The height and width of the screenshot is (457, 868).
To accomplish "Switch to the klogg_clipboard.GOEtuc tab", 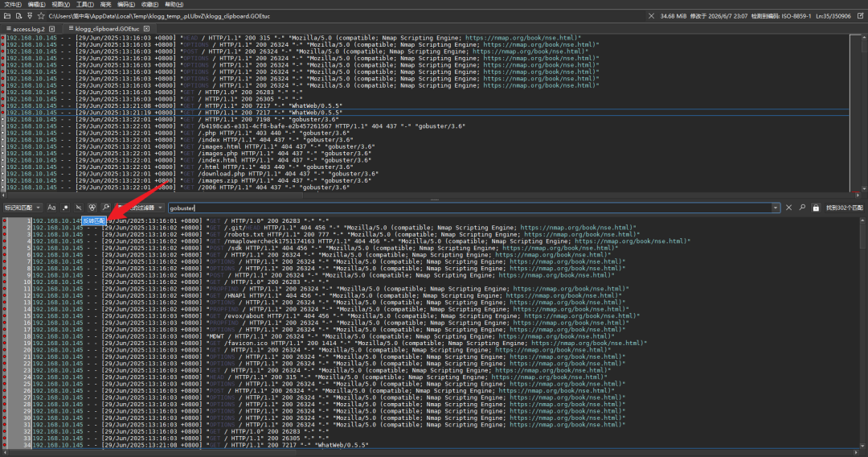I will (x=108, y=29).
